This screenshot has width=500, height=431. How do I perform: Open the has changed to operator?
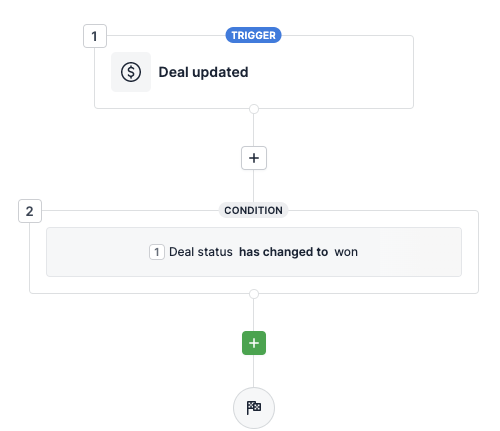click(x=283, y=252)
